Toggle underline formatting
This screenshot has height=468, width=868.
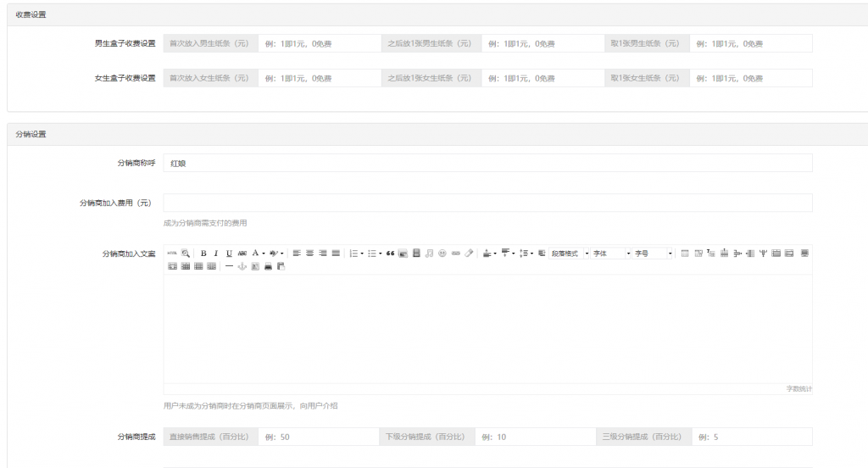coord(229,253)
